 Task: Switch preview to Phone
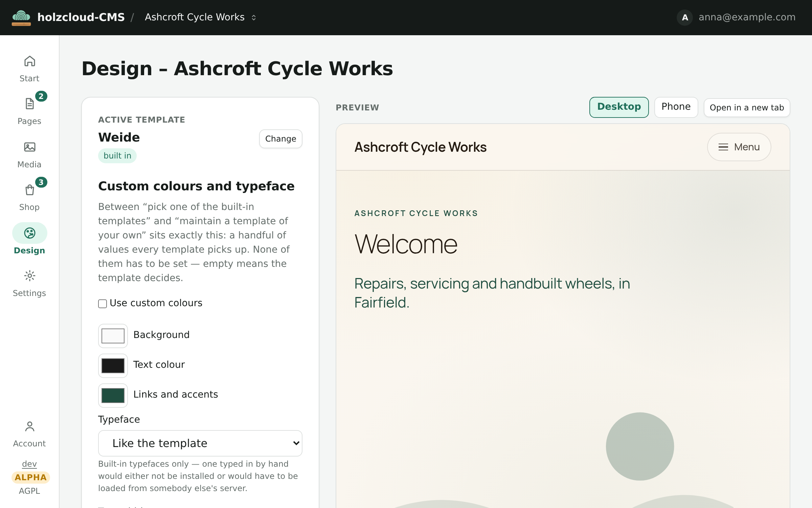676,107
